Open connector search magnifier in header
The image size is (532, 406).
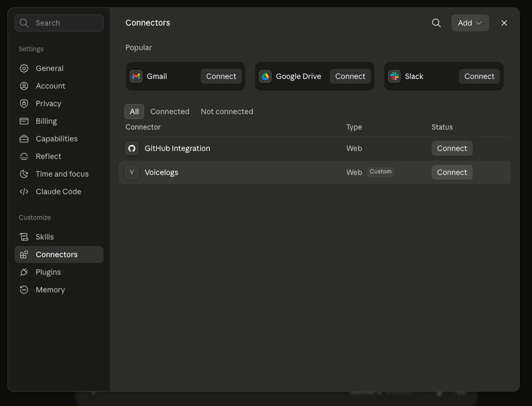coord(436,23)
